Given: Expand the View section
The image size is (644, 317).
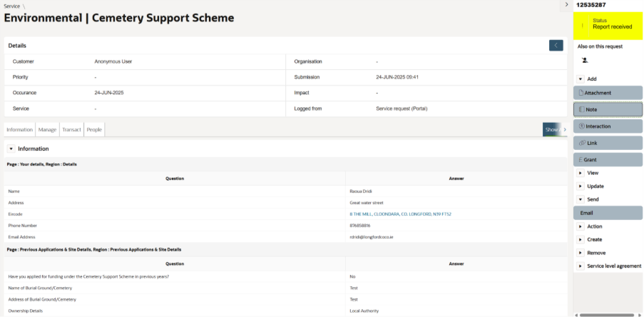Looking at the screenshot, I should point(581,173).
